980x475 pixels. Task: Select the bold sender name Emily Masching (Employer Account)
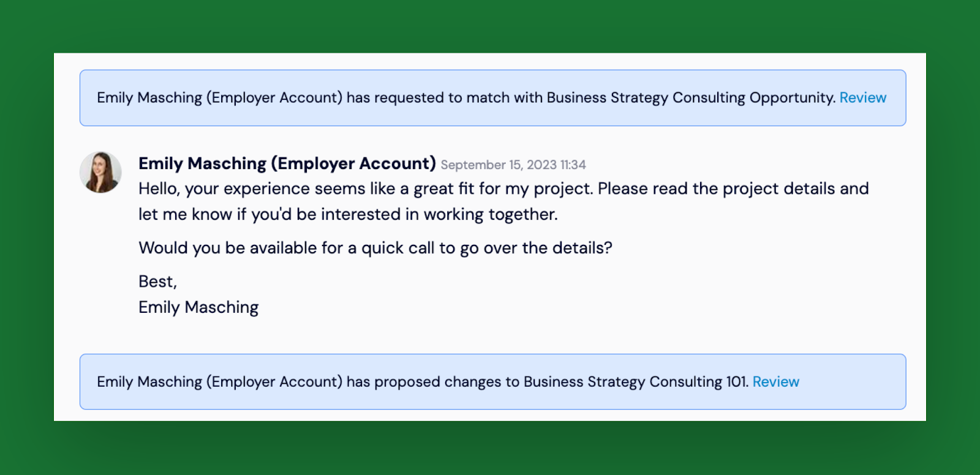pos(287,163)
